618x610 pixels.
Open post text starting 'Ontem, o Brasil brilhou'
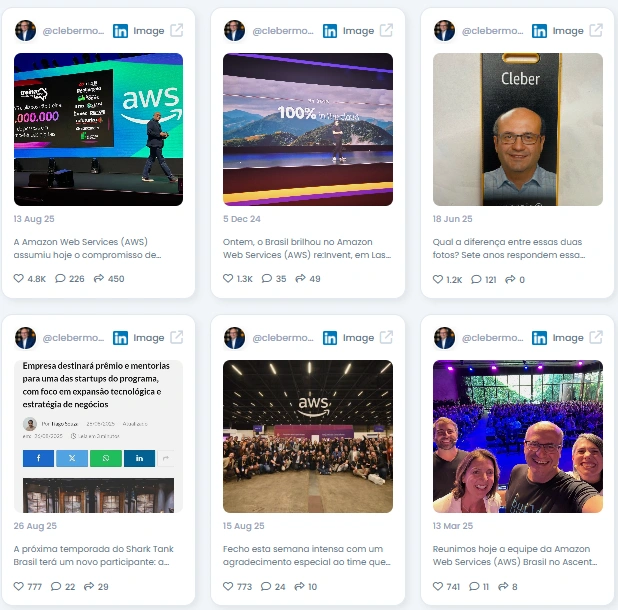pyautogui.click(x=307, y=248)
